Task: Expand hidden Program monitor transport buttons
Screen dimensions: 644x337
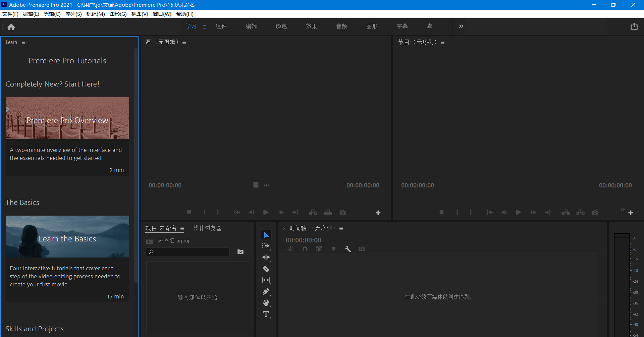Action: (x=623, y=210)
